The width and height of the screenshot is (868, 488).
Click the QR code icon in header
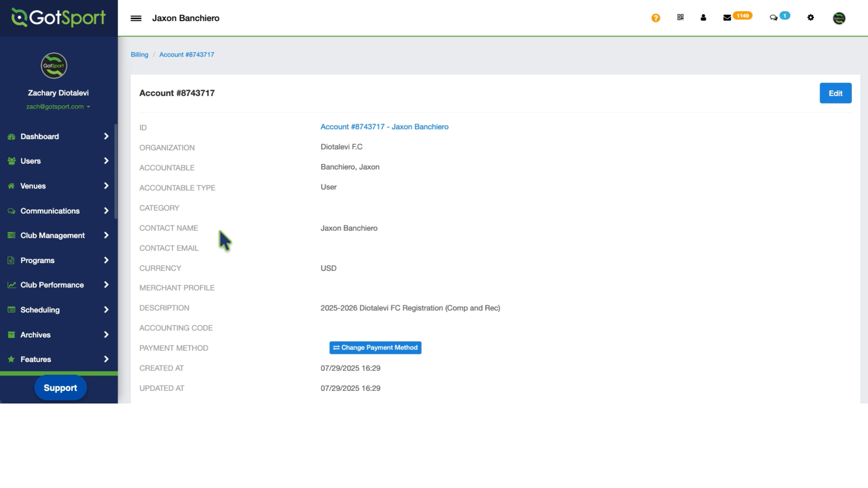pyautogui.click(x=680, y=18)
